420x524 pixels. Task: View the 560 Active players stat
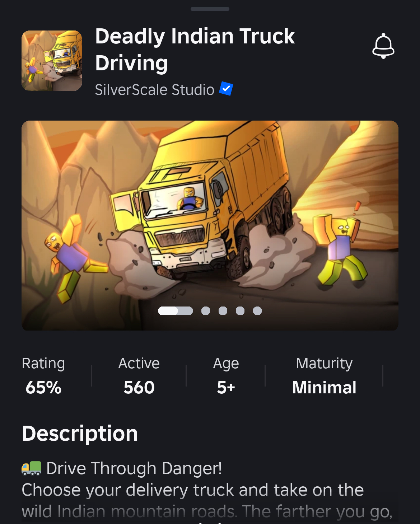tap(139, 376)
